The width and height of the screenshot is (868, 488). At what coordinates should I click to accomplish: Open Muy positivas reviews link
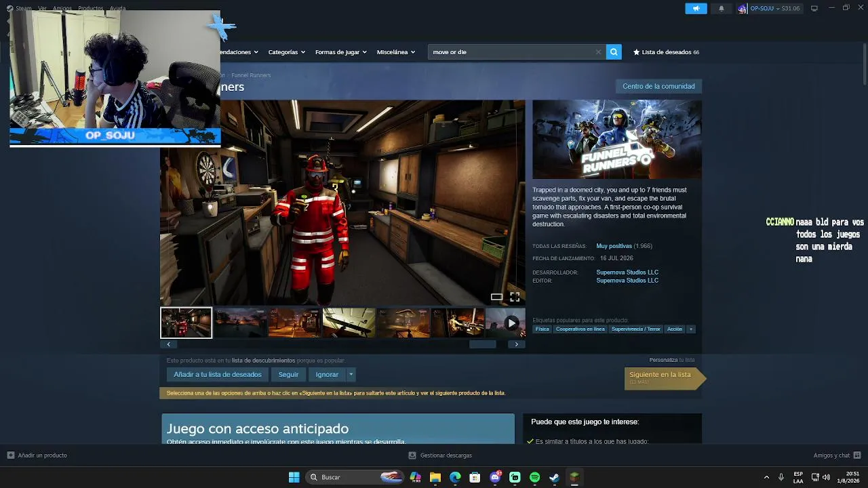pos(614,246)
